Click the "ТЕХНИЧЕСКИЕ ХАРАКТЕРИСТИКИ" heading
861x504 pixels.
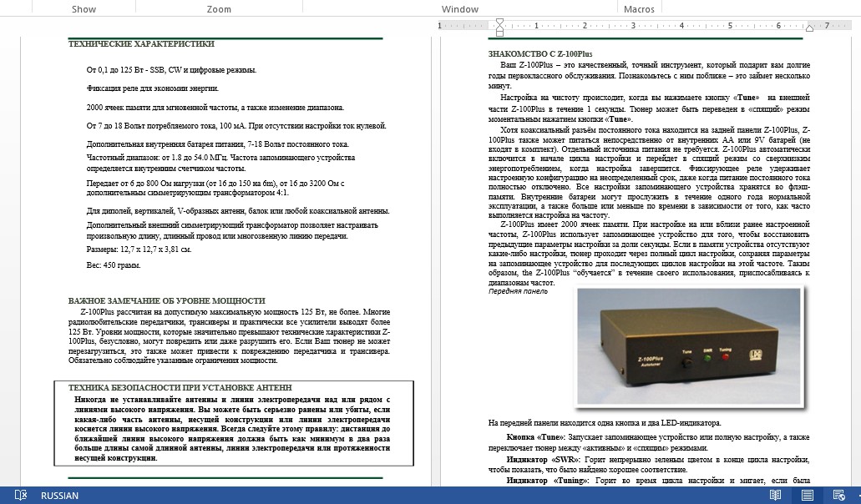coord(141,44)
